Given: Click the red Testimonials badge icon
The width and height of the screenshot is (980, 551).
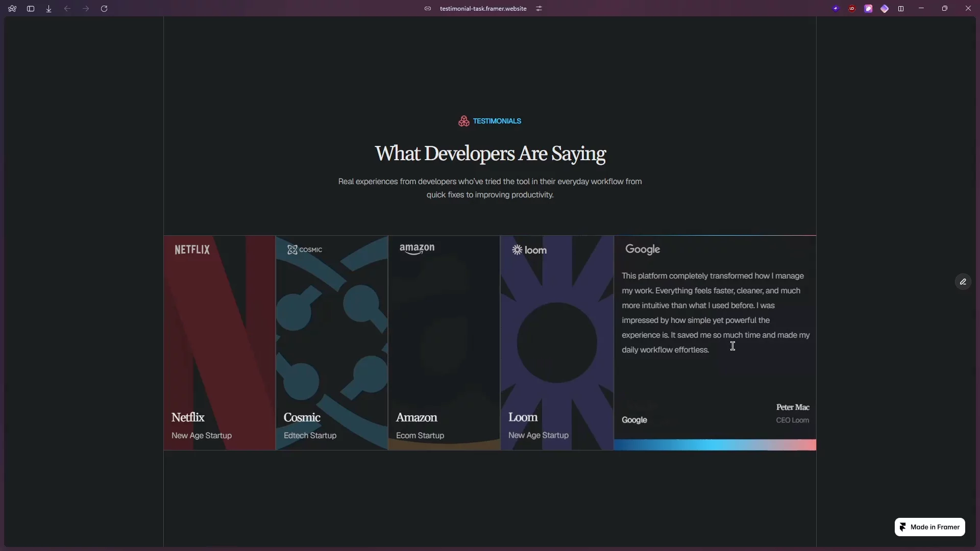Looking at the screenshot, I should click(x=463, y=121).
